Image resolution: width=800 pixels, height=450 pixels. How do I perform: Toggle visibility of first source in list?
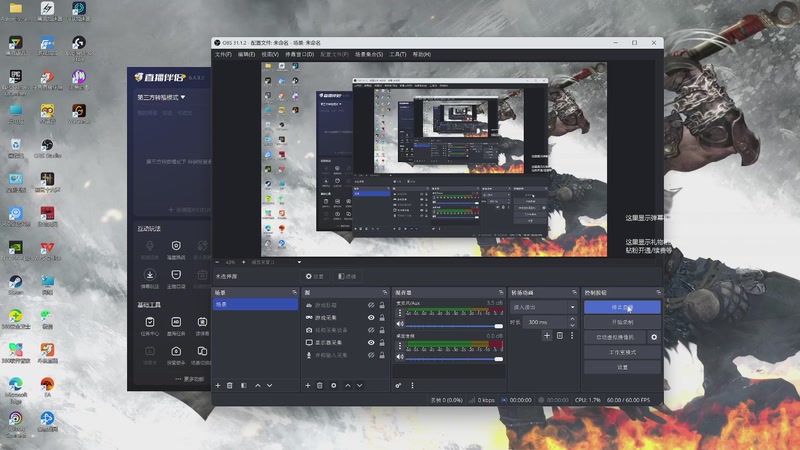tap(371, 305)
